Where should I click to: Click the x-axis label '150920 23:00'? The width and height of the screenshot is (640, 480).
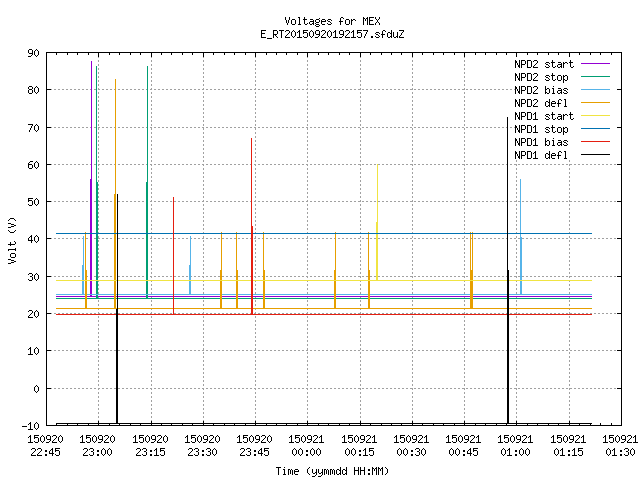(x=97, y=446)
